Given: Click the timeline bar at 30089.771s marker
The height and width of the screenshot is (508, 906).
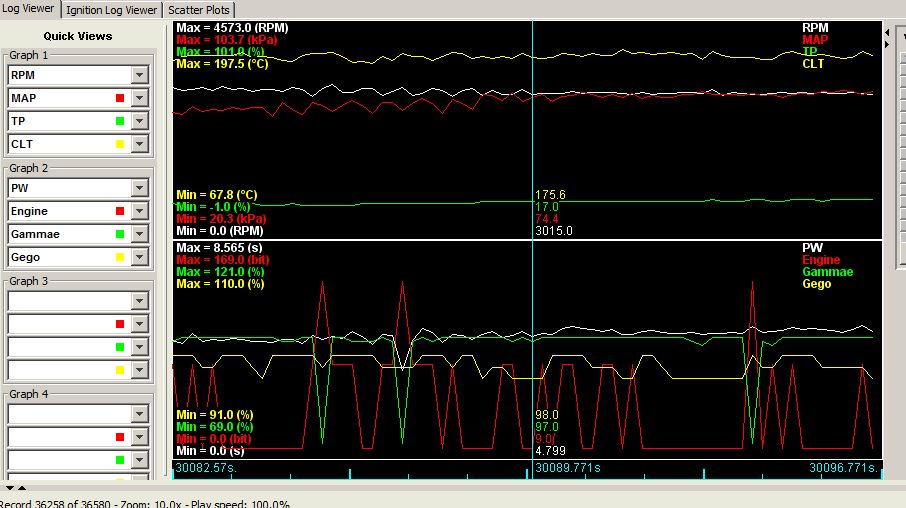Looking at the screenshot, I should pos(532,468).
